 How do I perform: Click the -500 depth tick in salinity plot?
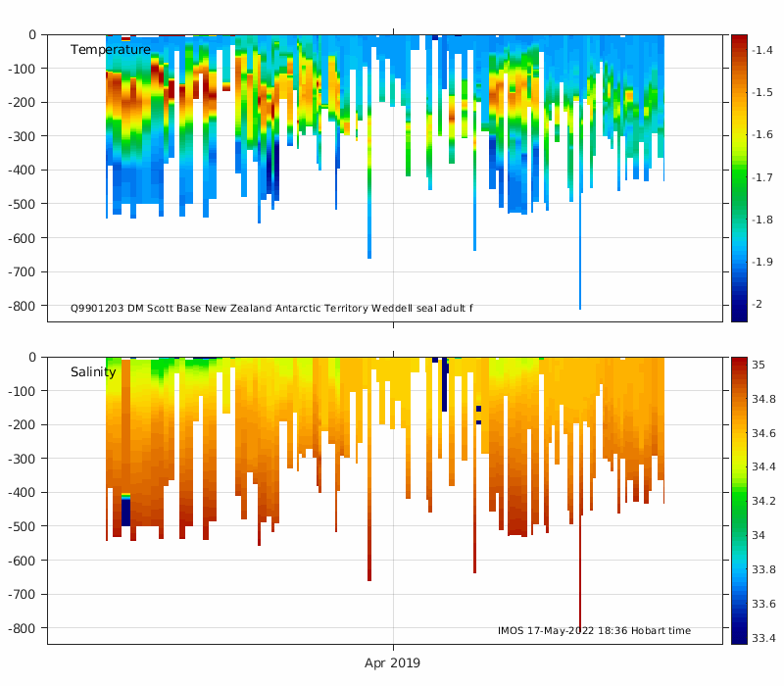click(23, 526)
